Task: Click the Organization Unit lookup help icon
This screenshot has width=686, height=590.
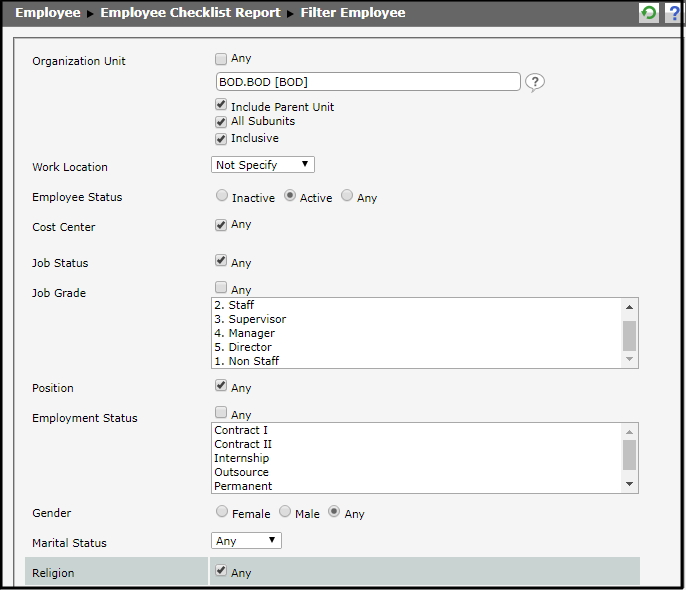Action: (535, 82)
